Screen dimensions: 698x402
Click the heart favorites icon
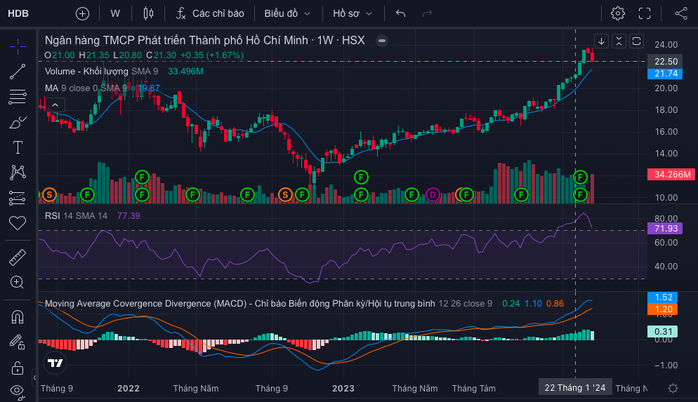[17, 223]
